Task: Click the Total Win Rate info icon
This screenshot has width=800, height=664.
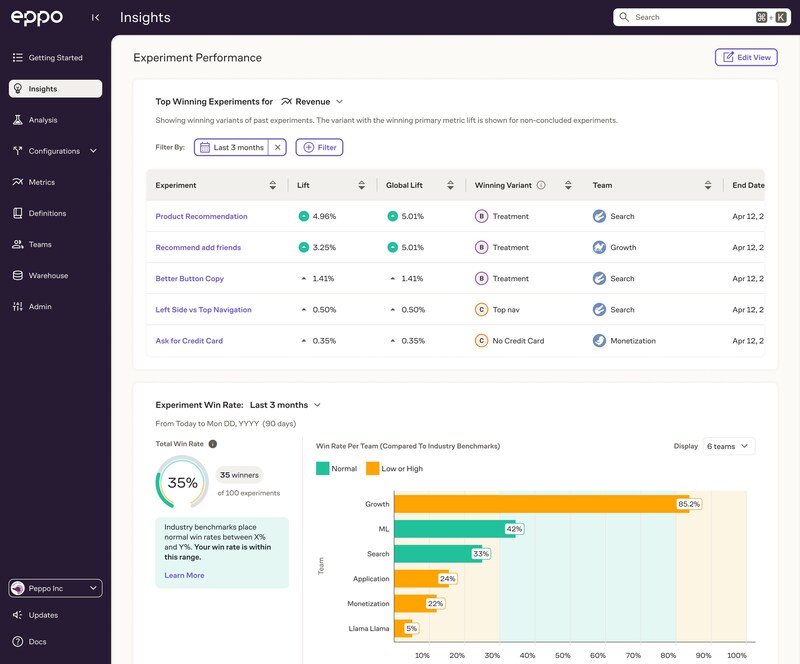Action: [x=213, y=444]
